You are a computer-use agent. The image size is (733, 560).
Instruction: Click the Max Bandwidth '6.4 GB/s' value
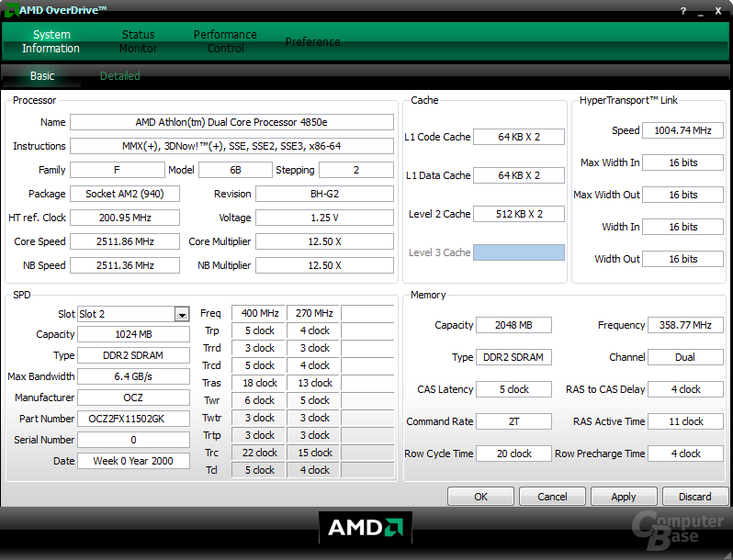pyautogui.click(x=133, y=376)
